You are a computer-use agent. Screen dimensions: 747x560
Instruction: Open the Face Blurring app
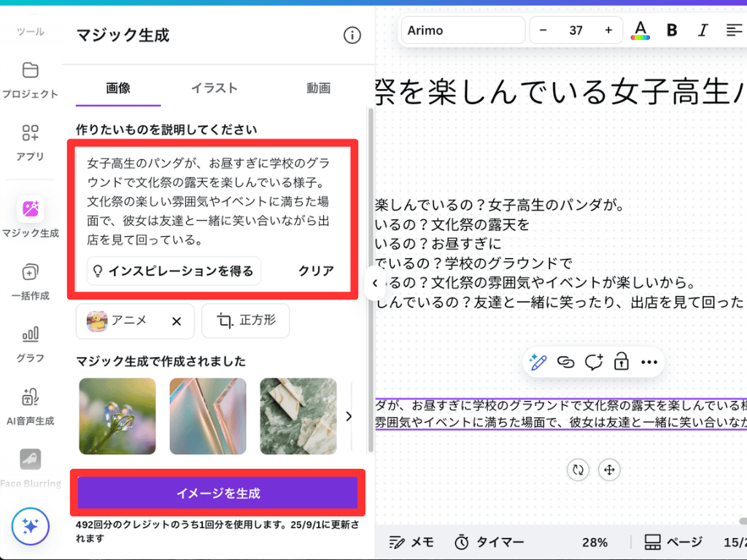[x=30, y=459]
